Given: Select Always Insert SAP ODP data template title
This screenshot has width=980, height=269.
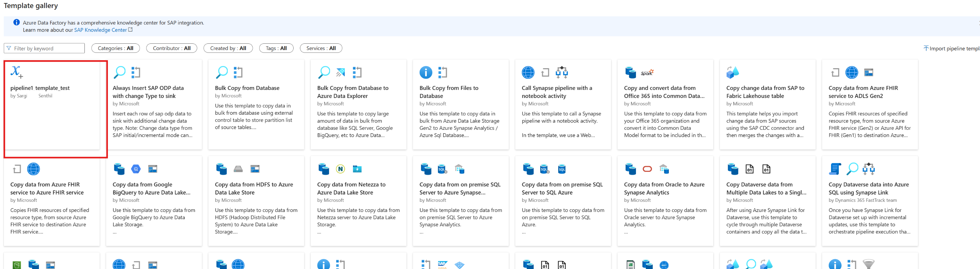Looking at the screenshot, I should click(x=148, y=92).
